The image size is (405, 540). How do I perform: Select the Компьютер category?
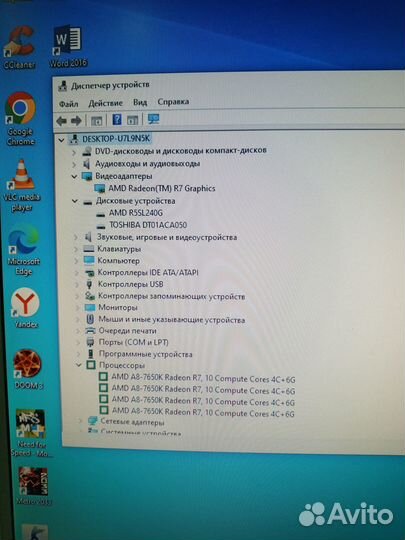tap(118, 261)
